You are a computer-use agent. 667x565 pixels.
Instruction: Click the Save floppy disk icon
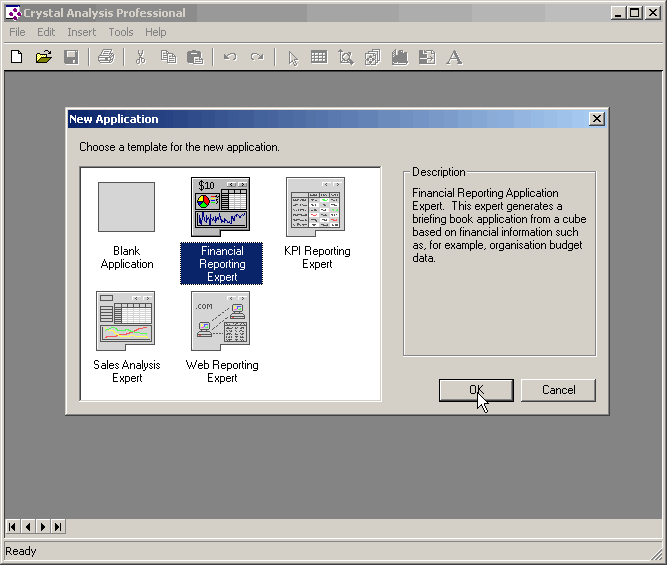(71, 57)
